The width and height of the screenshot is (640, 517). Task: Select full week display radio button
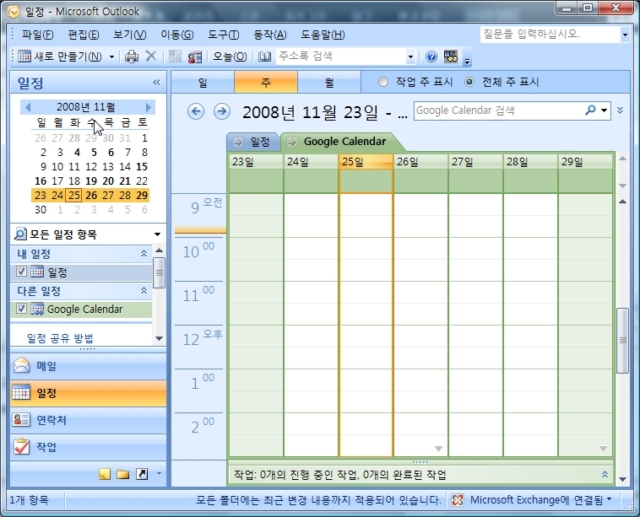coord(469,82)
